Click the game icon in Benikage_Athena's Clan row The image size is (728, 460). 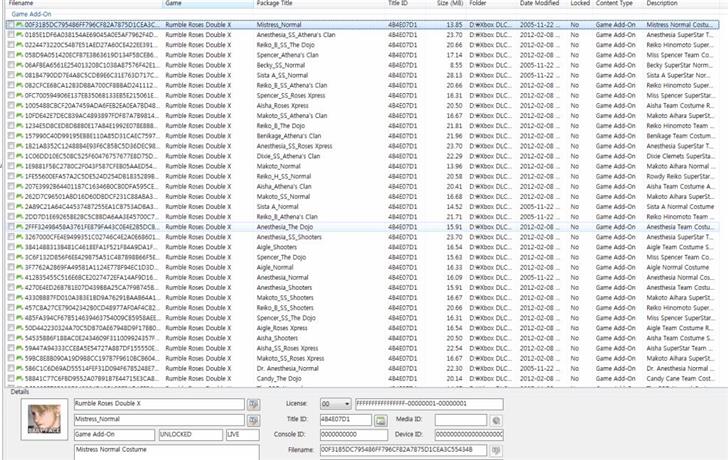20,136
